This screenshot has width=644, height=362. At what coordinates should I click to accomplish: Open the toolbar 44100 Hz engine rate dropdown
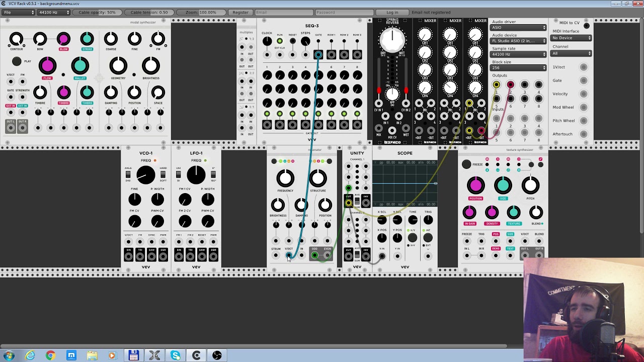coord(54,12)
